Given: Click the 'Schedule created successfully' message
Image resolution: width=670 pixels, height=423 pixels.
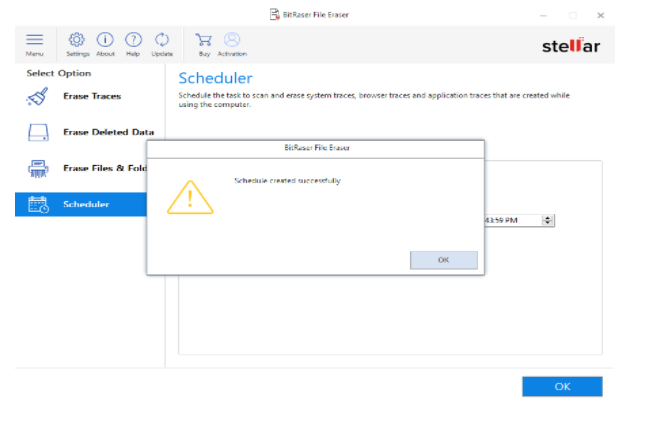Looking at the screenshot, I should click(287, 181).
